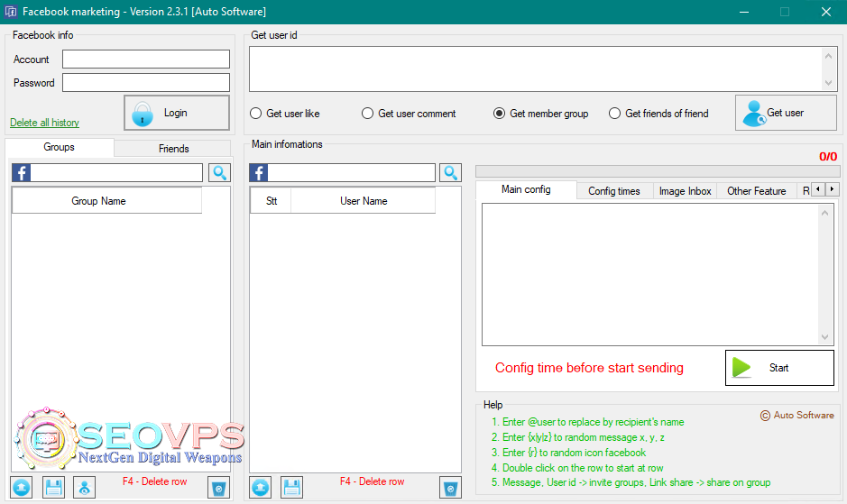Screen dimensions: 847x504
Task: Open the Delete all history link
Action: coord(45,123)
